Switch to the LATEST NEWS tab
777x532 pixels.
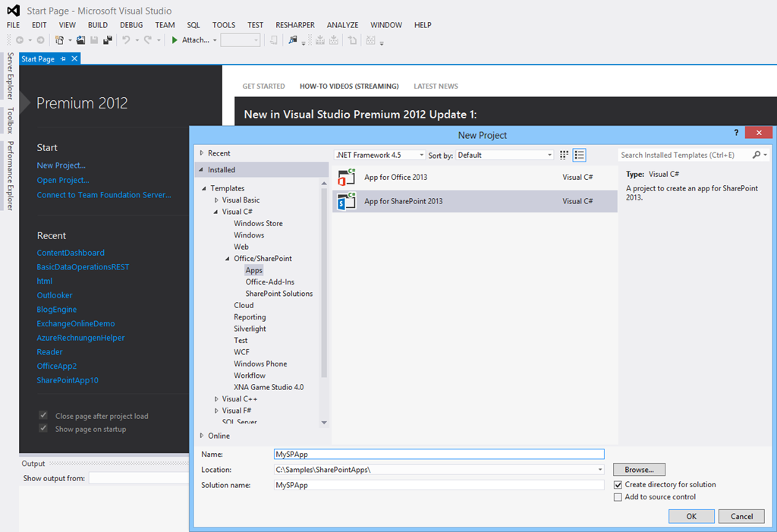(436, 87)
